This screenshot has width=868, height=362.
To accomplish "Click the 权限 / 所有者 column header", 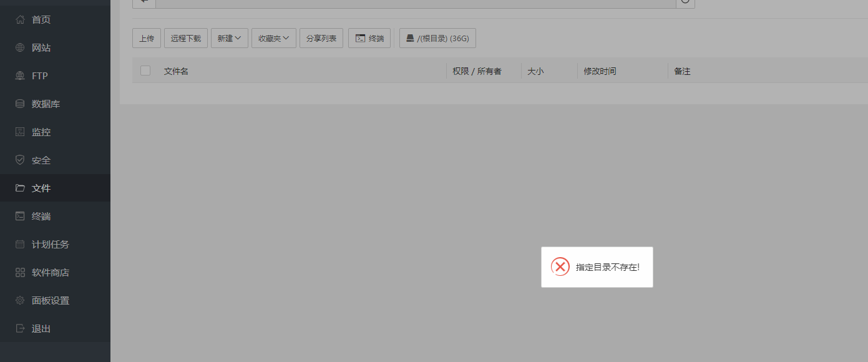I will (x=477, y=71).
